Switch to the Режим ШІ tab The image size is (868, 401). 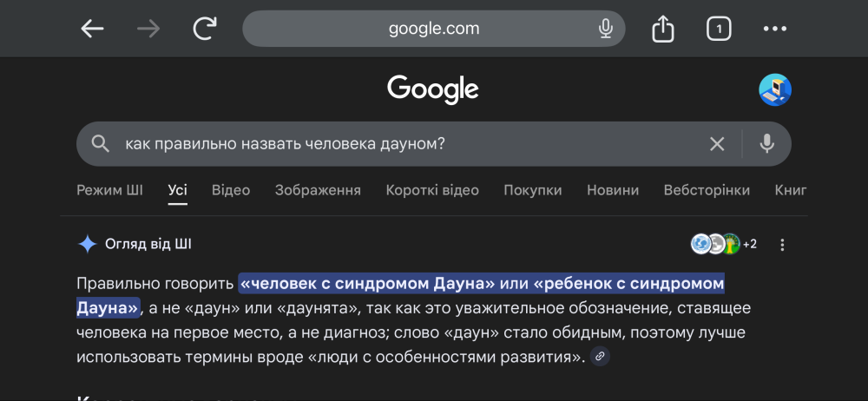pyautogui.click(x=109, y=190)
